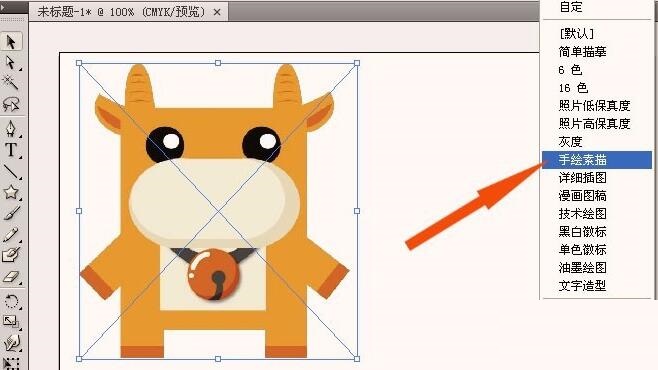Select the Magic Wand tool
The width and height of the screenshot is (658, 370).
pyautogui.click(x=11, y=83)
